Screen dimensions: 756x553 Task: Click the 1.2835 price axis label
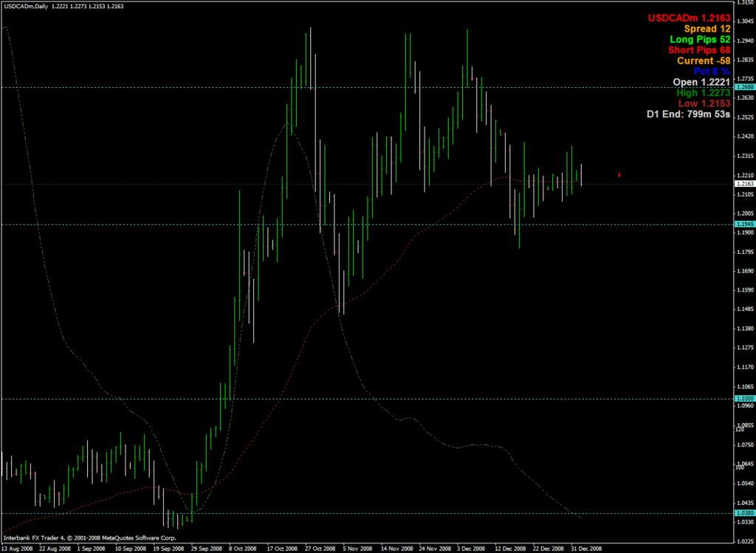click(745, 60)
